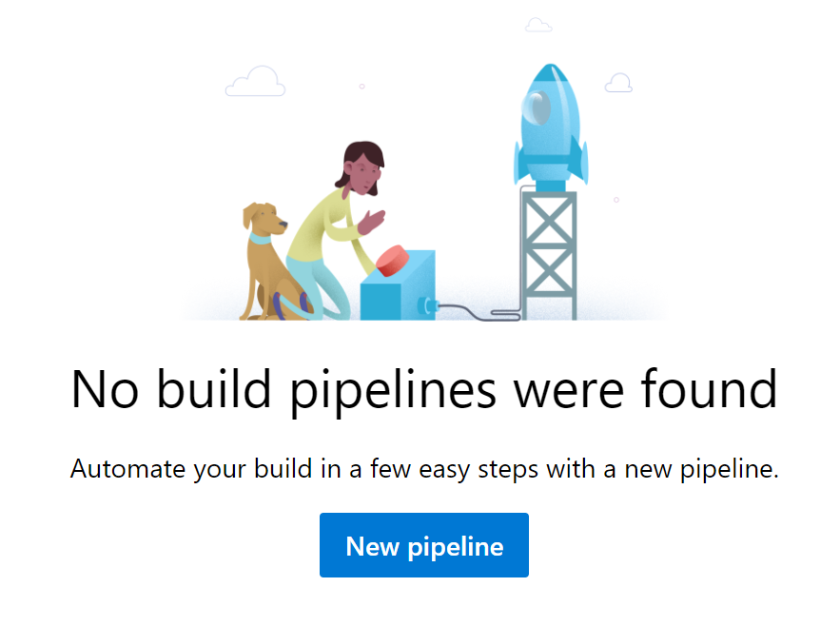
Task: Click the cloud to the right of the rocket
Action: [x=618, y=83]
